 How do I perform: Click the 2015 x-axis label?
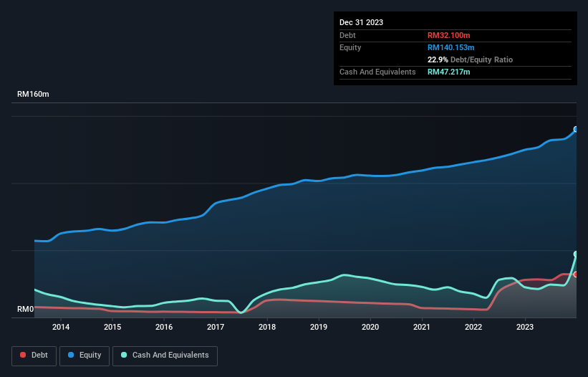click(112, 327)
